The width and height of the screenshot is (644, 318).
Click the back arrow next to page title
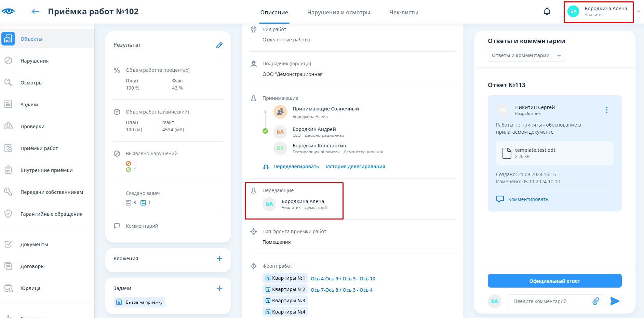point(35,12)
